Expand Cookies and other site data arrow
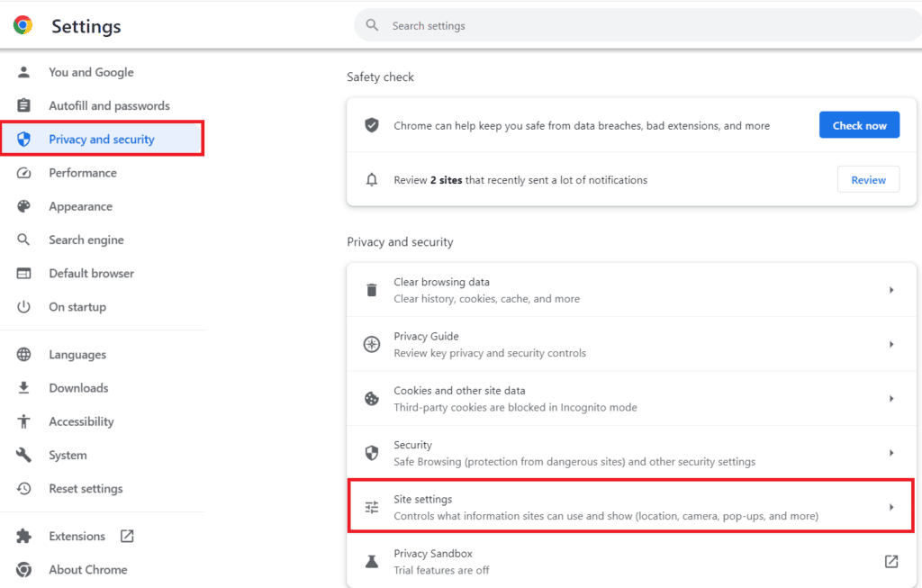The image size is (922, 588). pyautogui.click(x=891, y=399)
